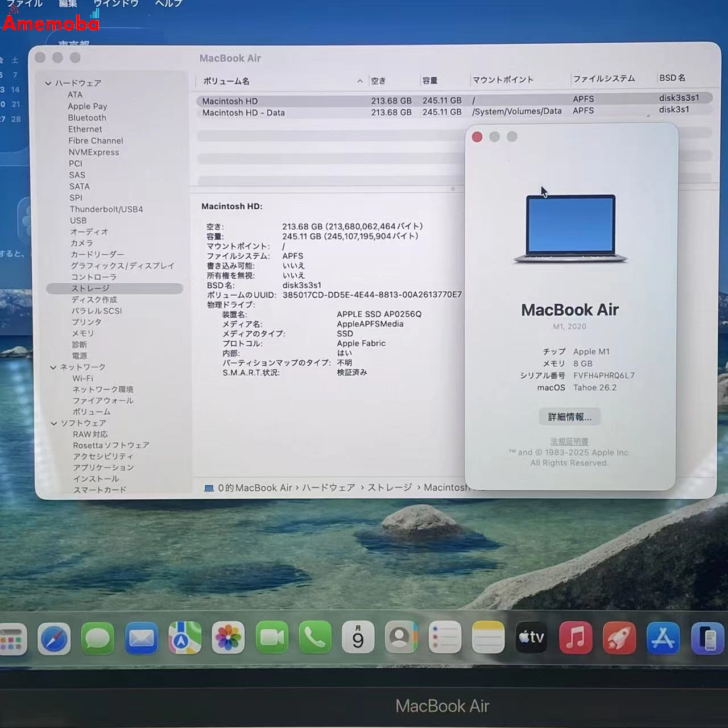Open Mail from the Dock
This screenshot has width=728, height=728.
[141, 638]
